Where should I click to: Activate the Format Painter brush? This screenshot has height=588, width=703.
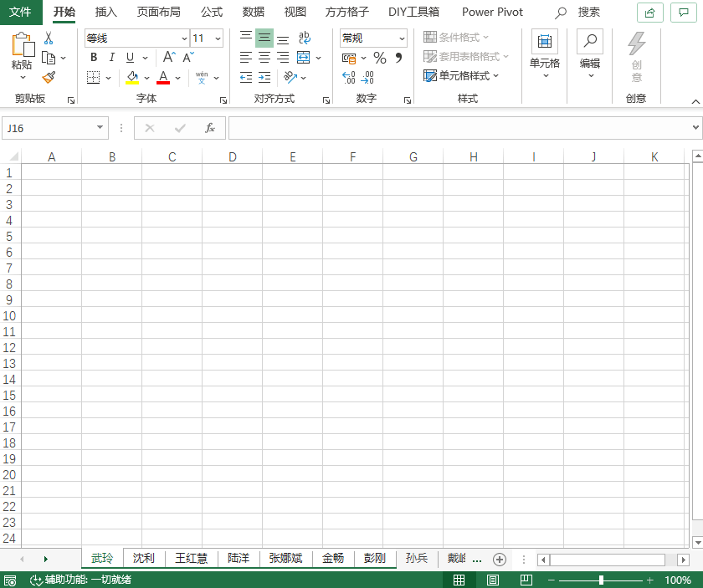(49, 78)
